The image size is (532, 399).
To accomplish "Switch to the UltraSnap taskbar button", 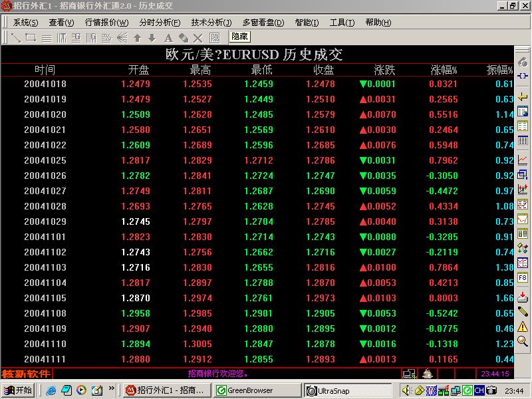I will (347, 391).
